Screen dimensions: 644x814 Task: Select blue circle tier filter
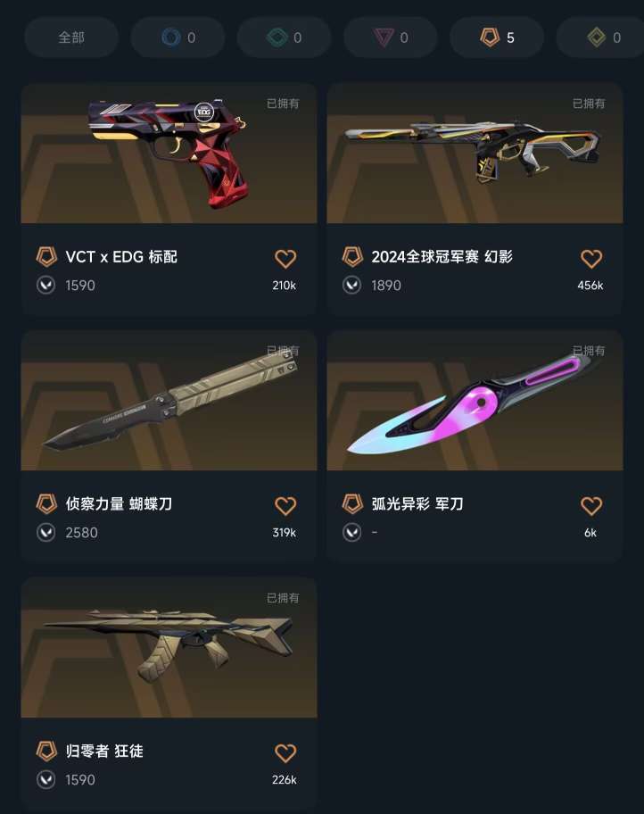pos(178,37)
